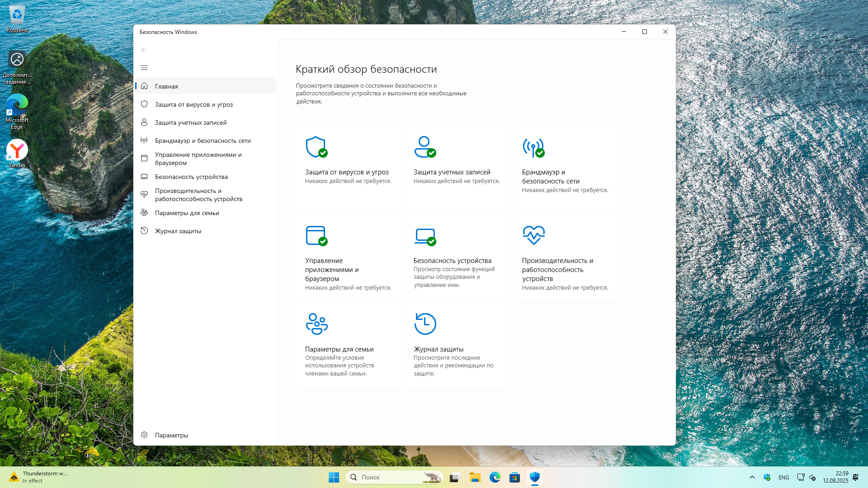Open the account protection person tile icon
Screen dimensions: 868x488
[425, 147]
